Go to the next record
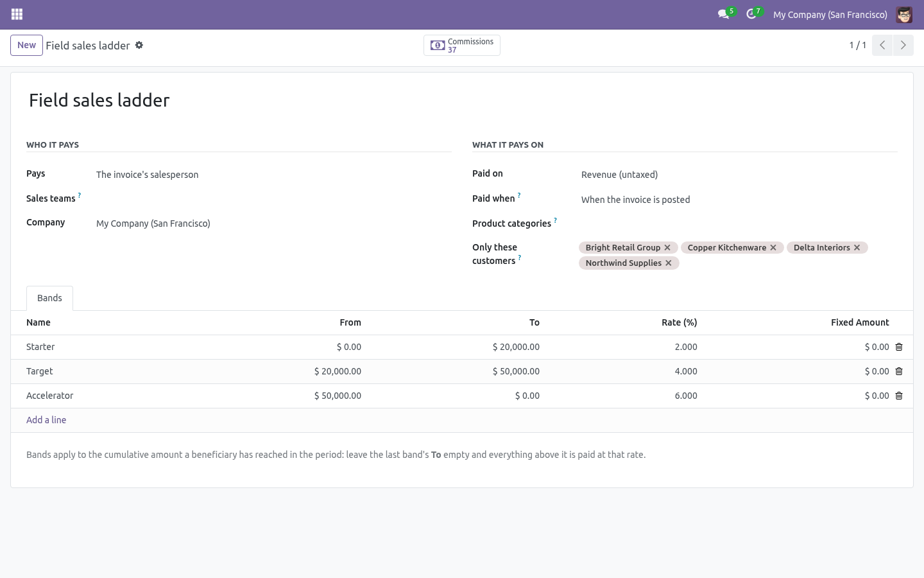This screenshot has height=578, width=924. (903, 45)
